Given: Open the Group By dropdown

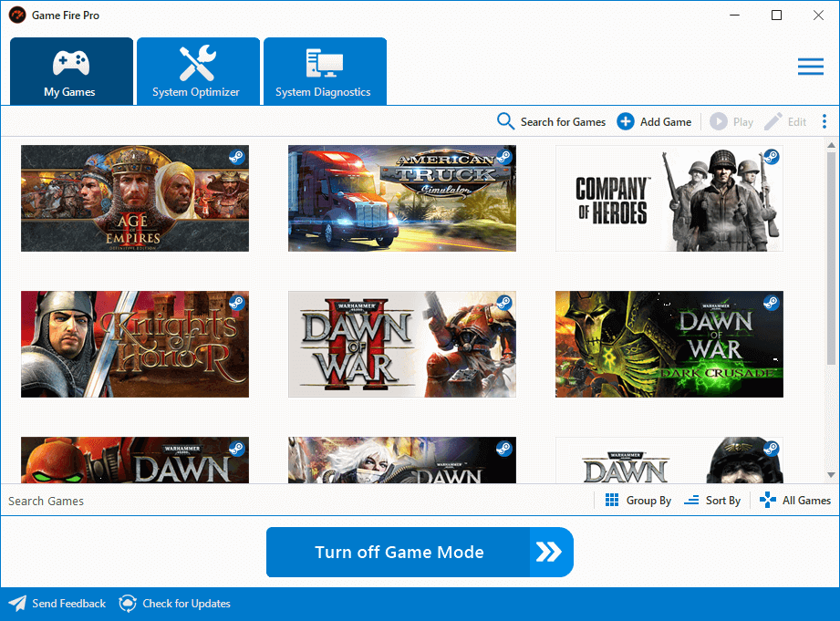Looking at the screenshot, I should tap(638, 501).
